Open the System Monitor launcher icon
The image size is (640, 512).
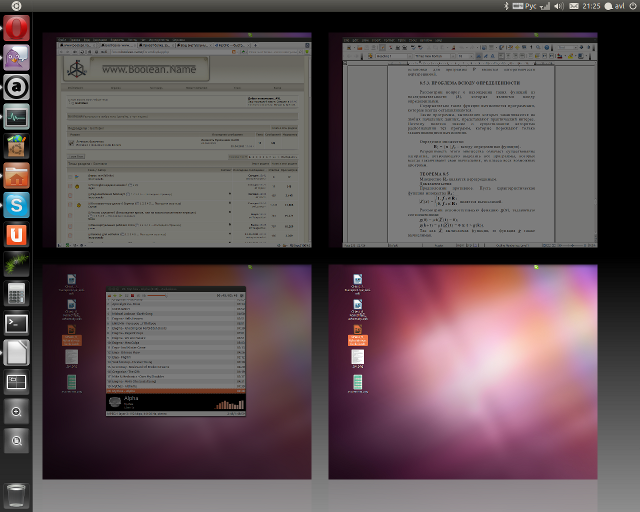17,116
